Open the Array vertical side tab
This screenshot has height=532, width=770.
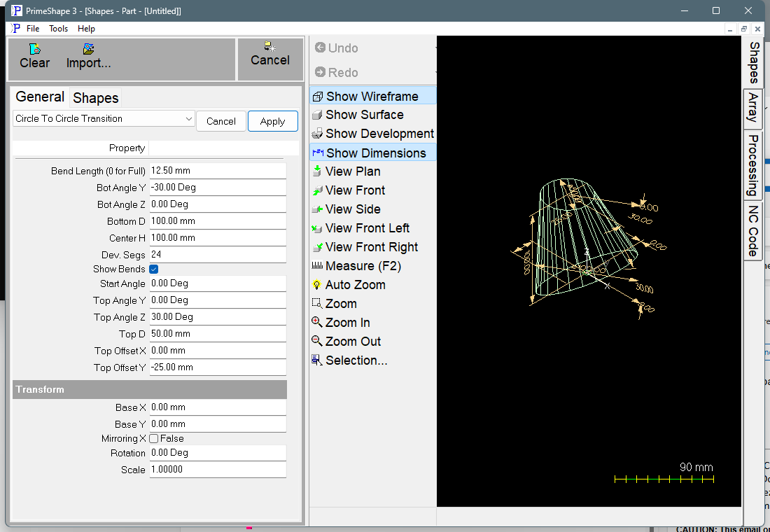click(x=753, y=108)
